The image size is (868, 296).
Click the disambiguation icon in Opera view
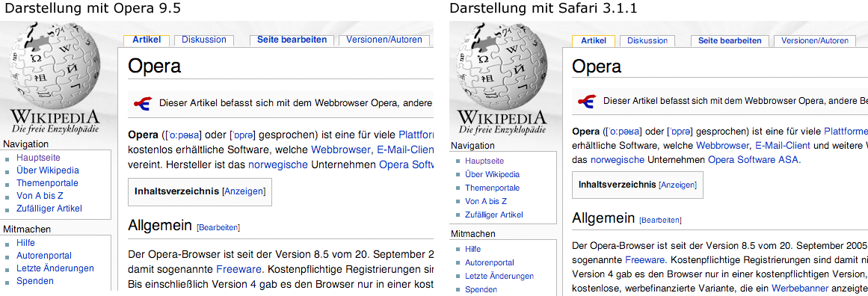[x=144, y=103]
